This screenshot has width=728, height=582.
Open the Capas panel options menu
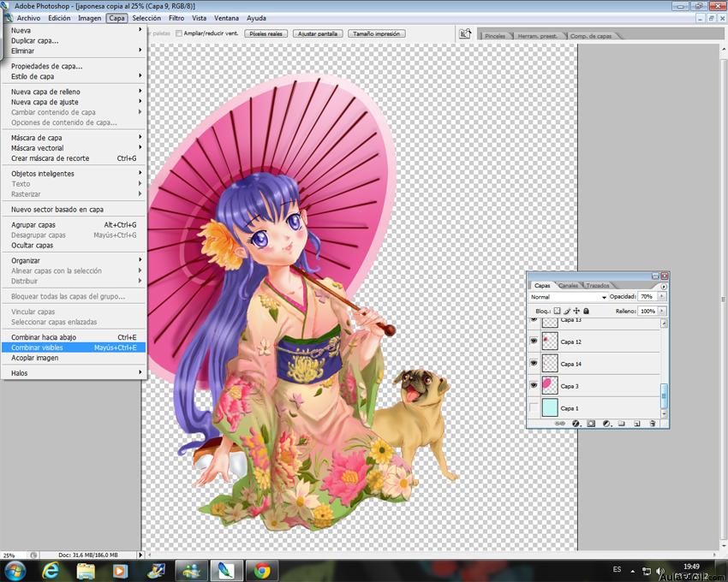click(x=664, y=287)
